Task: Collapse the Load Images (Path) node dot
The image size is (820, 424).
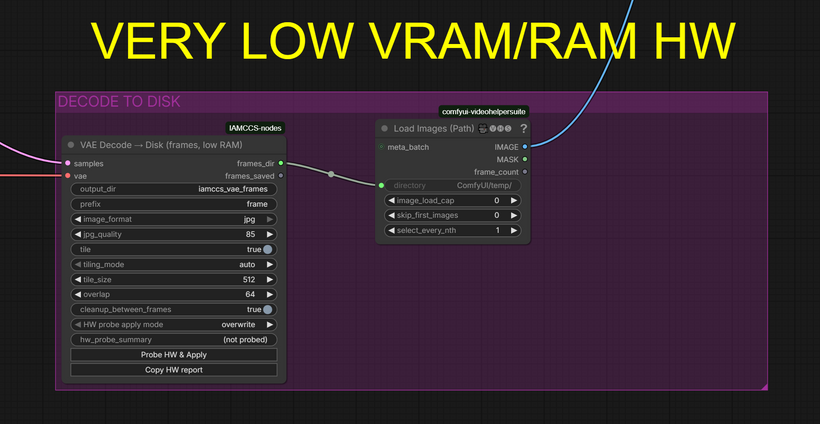Action: [385, 129]
